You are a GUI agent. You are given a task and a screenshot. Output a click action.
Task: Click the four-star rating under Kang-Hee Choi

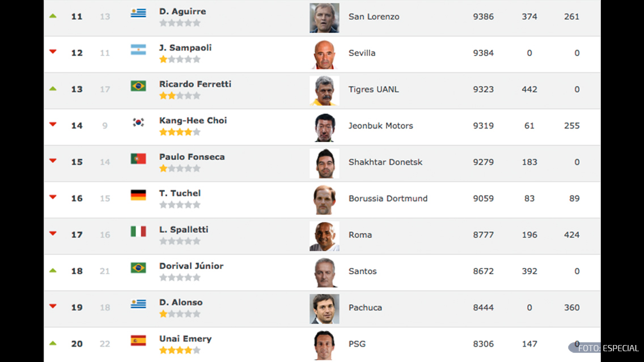pyautogui.click(x=180, y=132)
